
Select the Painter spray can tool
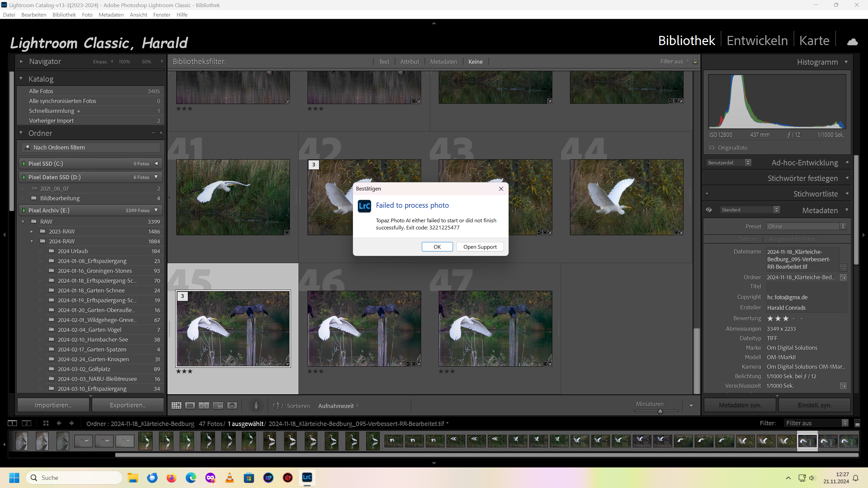point(256,405)
